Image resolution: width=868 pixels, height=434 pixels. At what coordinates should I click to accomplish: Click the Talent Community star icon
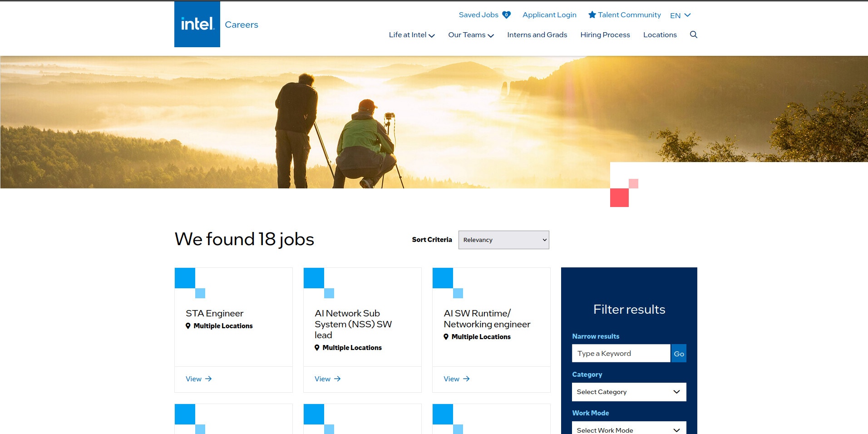click(592, 15)
